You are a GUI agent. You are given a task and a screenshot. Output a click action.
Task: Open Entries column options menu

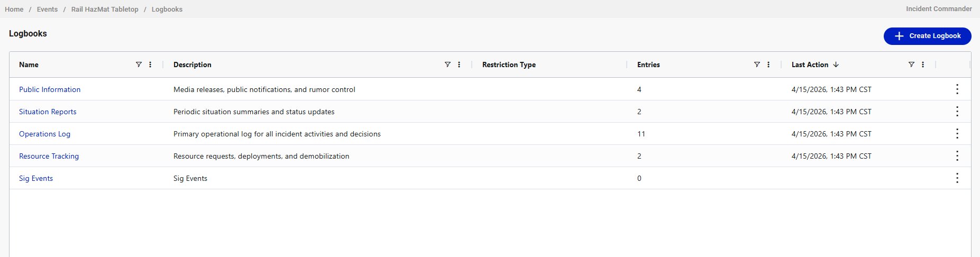[768, 65]
